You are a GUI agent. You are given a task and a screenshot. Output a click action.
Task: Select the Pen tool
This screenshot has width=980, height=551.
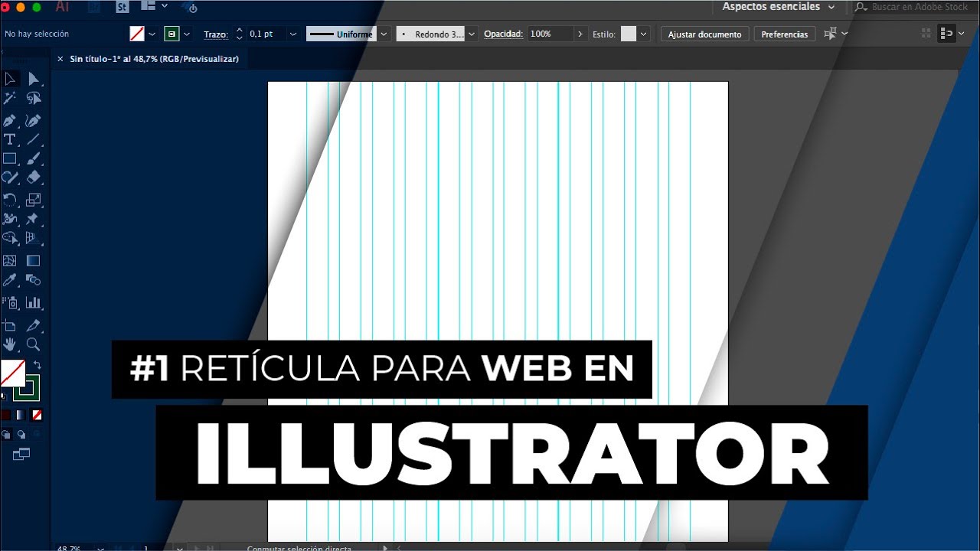(10, 120)
